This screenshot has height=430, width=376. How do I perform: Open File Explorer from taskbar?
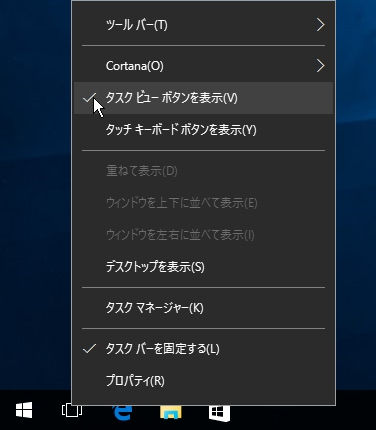click(x=171, y=412)
